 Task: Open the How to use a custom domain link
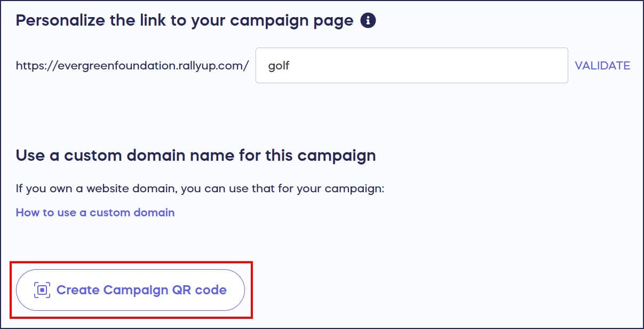click(x=95, y=213)
